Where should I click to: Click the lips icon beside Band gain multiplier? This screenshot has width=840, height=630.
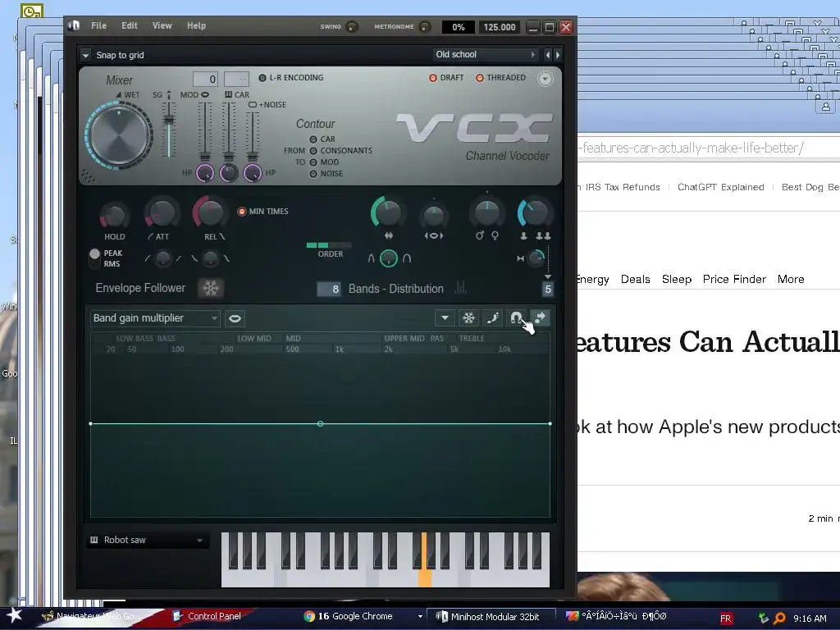point(235,318)
